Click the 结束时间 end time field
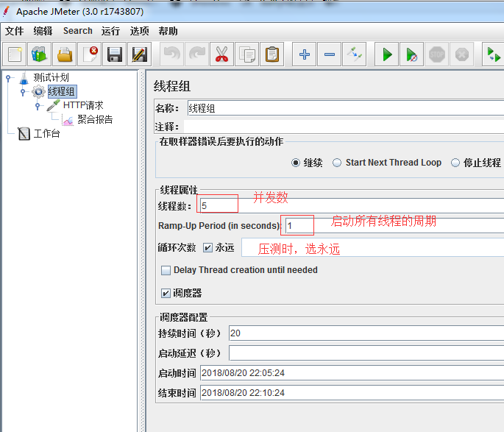This screenshot has height=432, width=504. [352, 392]
